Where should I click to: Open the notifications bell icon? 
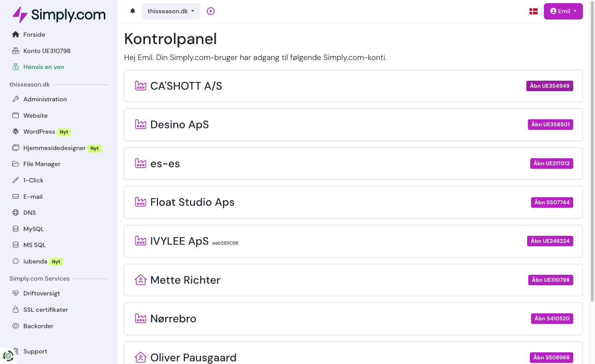[x=133, y=11]
